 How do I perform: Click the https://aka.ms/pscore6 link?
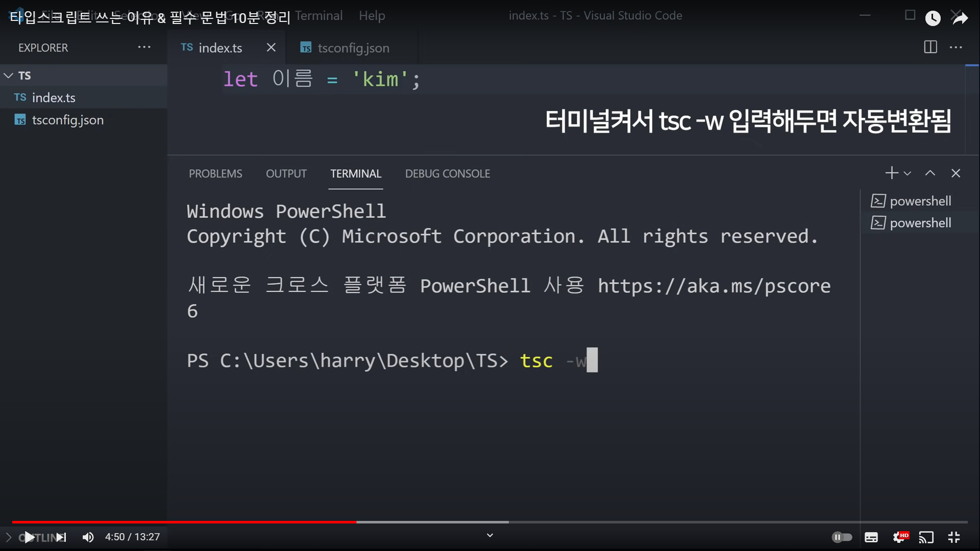point(714,286)
